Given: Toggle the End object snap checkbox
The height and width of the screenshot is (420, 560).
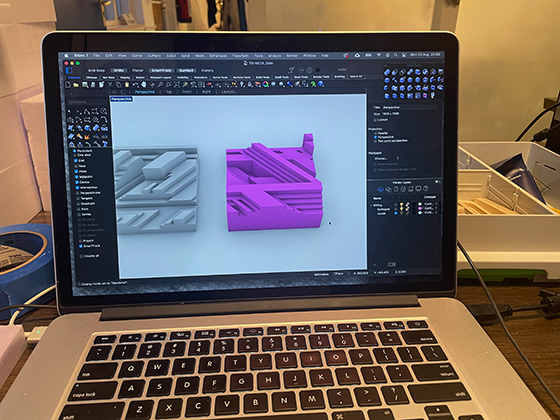Looking at the screenshot, I should (x=76, y=161).
